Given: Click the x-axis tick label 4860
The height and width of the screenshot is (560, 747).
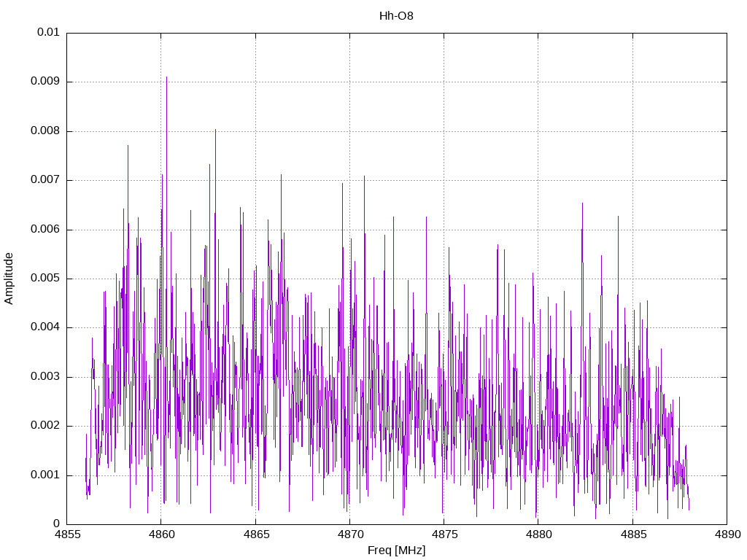Looking at the screenshot, I should pyautogui.click(x=161, y=534).
